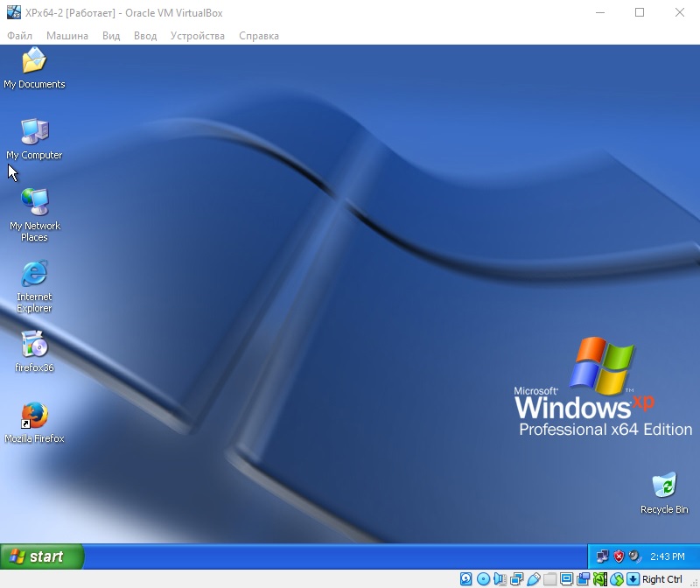
Task: Open the Машина menu
Action: pos(67,36)
